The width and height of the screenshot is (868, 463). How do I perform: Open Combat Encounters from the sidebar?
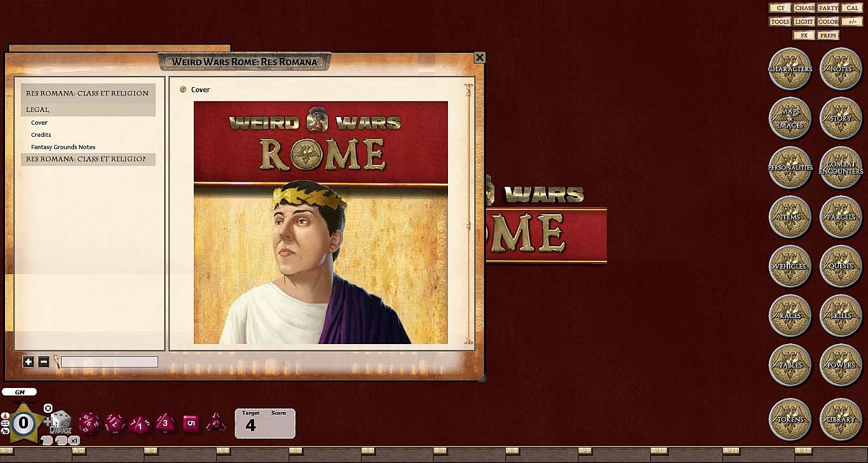[x=841, y=168]
